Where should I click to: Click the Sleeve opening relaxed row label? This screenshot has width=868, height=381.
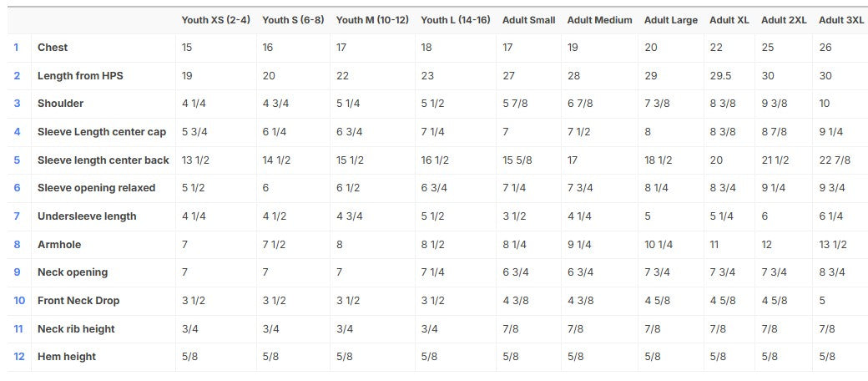(96, 188)
